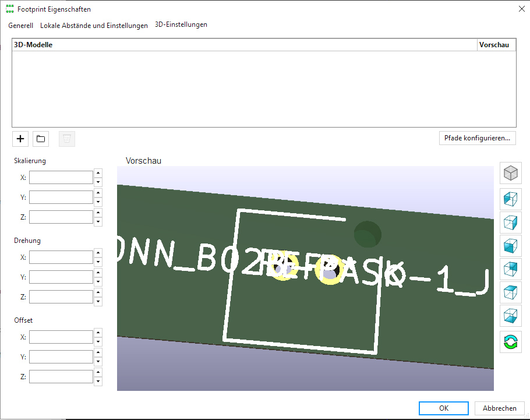Close the Footprint Eigenschaften dialog
Viewport: 530px width, 420px height.
tap(521, 9)
